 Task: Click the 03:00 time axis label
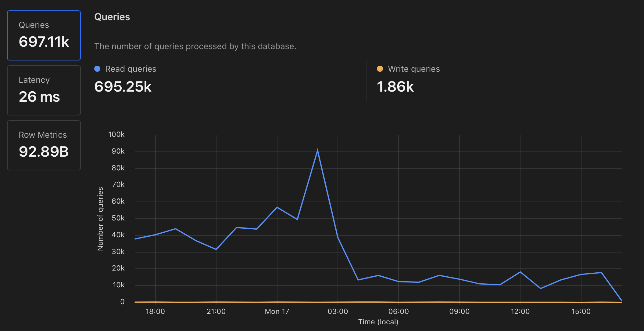338,311
